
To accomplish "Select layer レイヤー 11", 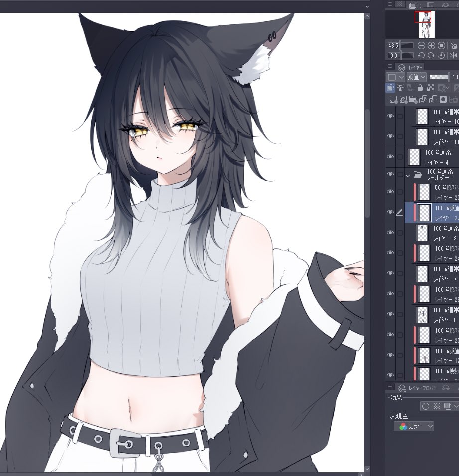I will [436, 137].
